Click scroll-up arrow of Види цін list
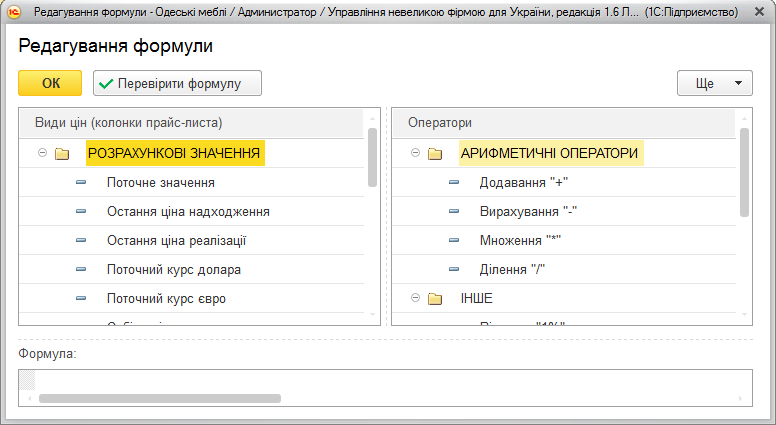776x425 pixels. [372, 119]
